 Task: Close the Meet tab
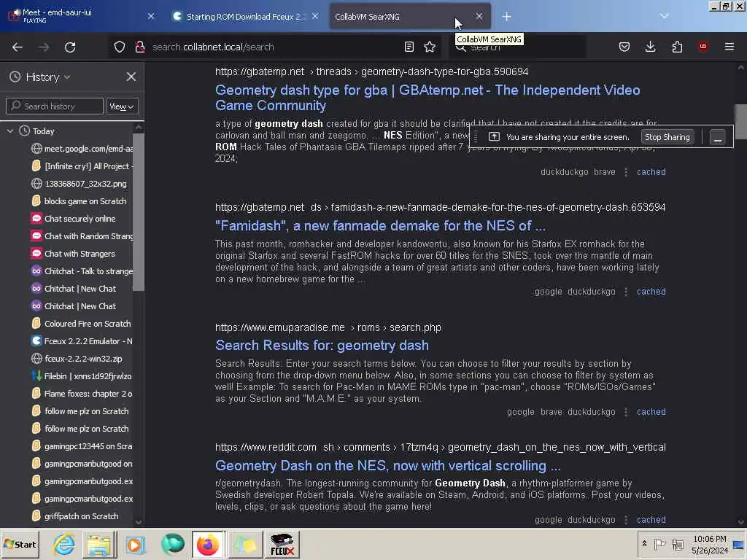pyautogui.click(x=150, y=17)
